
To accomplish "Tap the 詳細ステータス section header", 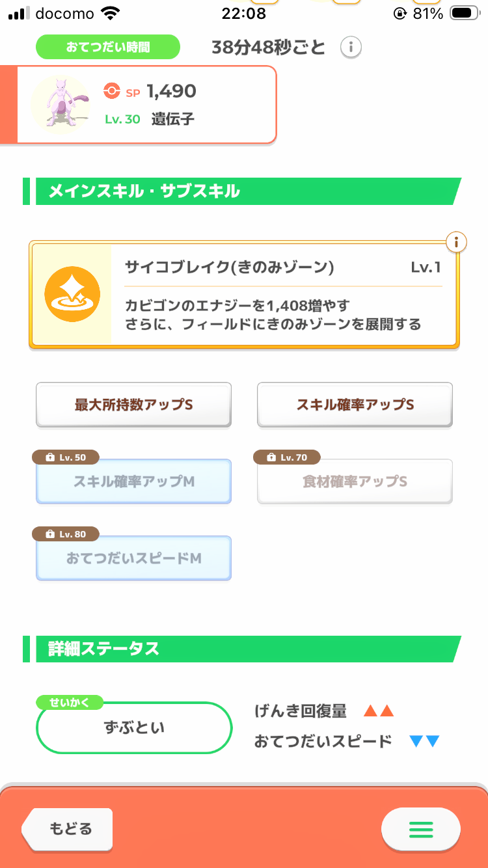I will pyautogui.click(x=242, y=649).
